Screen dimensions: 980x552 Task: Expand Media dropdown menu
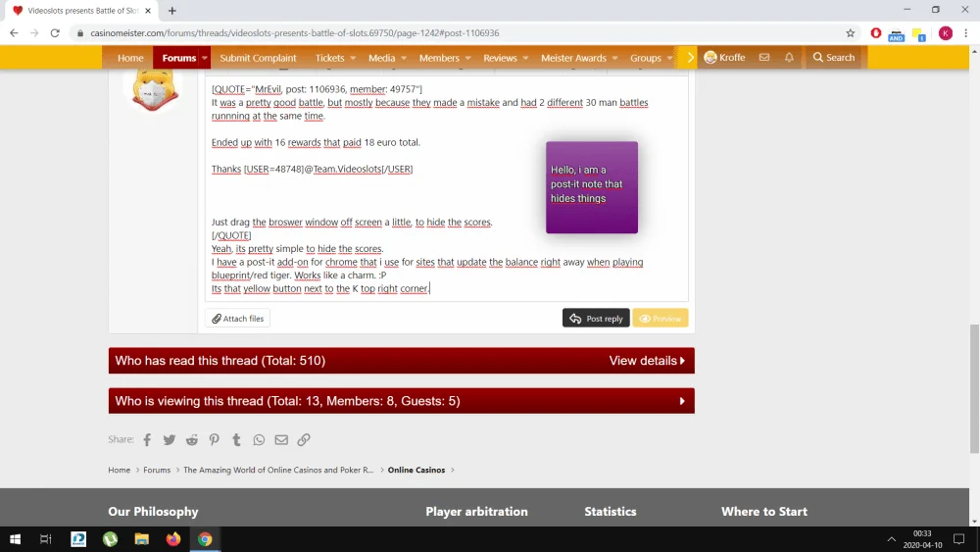[x=404, y=58]
